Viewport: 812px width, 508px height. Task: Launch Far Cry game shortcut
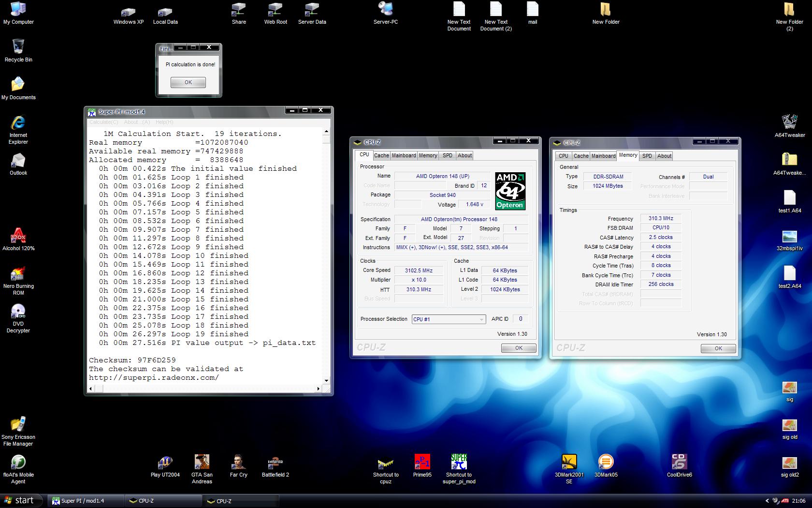pos(239,466)
